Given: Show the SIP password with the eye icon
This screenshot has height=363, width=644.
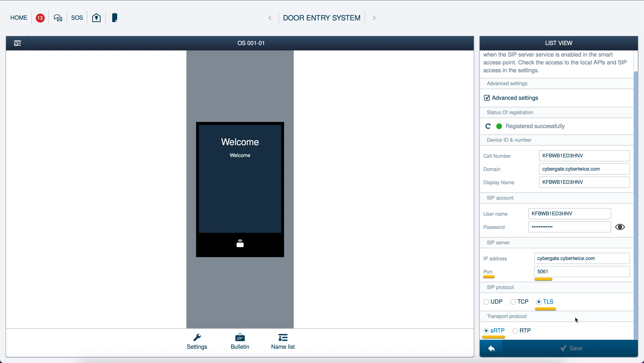Looking at the screenshot, I should (x=620, y=227).
